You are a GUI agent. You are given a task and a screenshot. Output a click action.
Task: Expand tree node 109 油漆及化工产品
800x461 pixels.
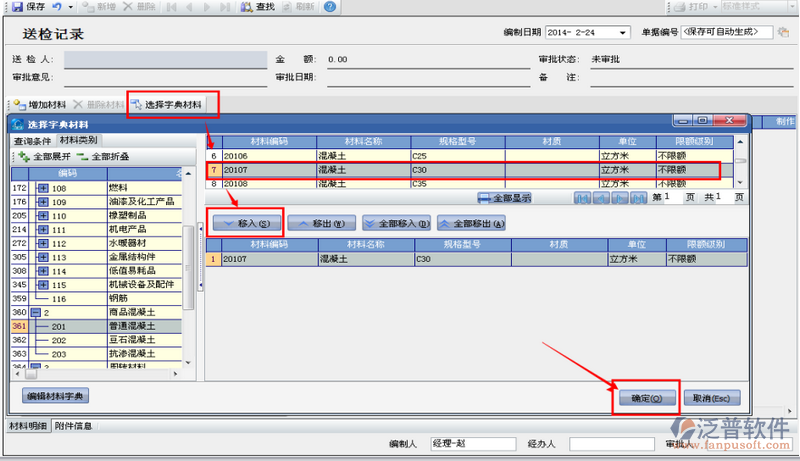[43, 202]
